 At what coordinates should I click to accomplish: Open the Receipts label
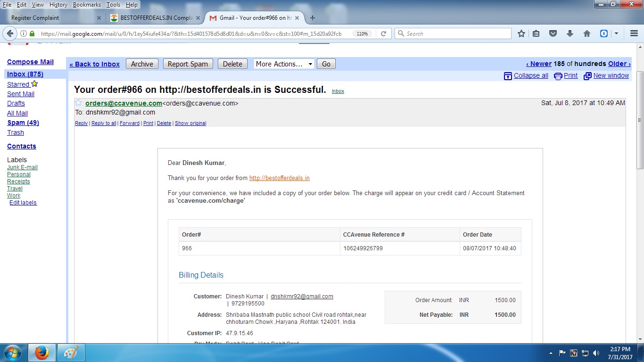(18, 181)
